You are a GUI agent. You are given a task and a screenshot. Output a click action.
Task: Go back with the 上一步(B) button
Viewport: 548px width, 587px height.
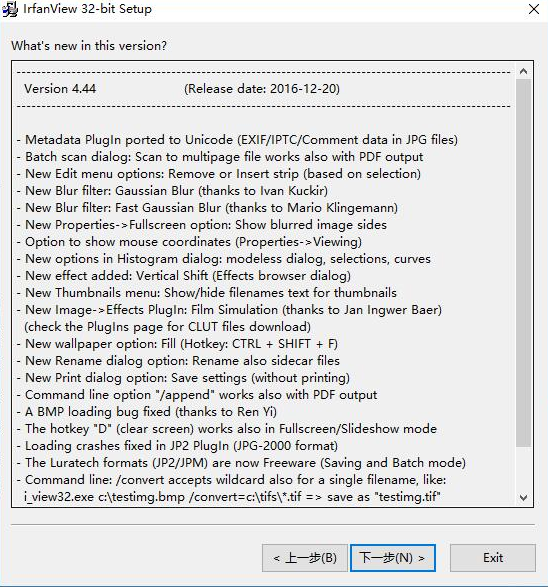(x=305, y=558)
